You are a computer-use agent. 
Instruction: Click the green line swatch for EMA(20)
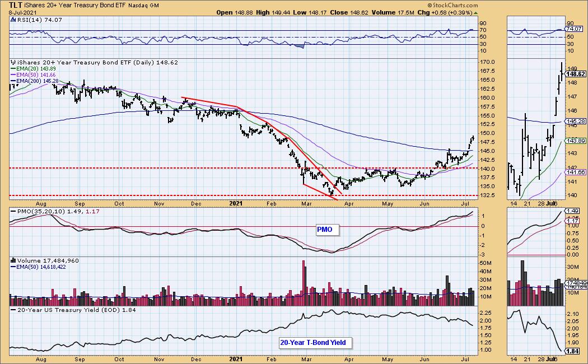(x=13, y=69)
